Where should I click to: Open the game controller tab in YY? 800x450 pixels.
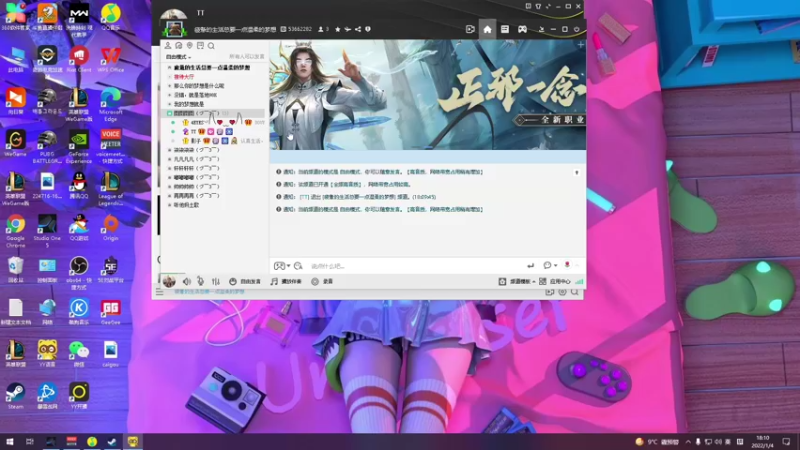(x=522, y=30)
